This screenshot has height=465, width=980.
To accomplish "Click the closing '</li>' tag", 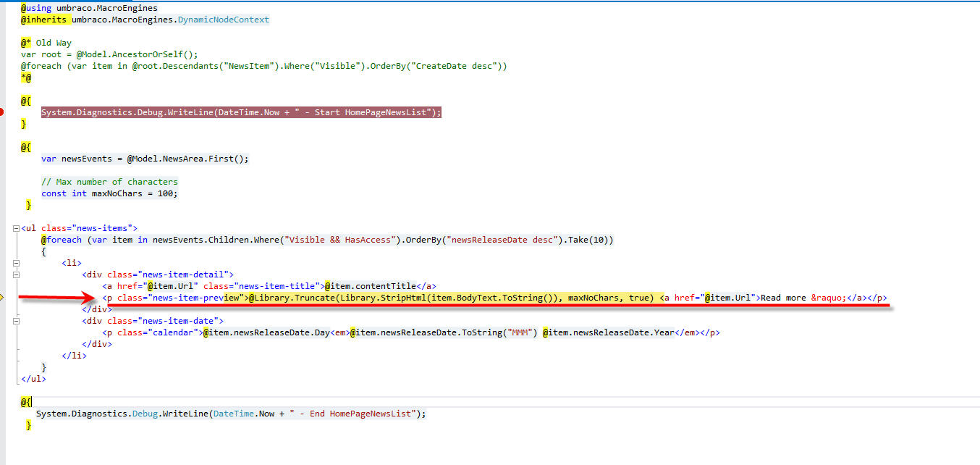I will tap(74, 356).
